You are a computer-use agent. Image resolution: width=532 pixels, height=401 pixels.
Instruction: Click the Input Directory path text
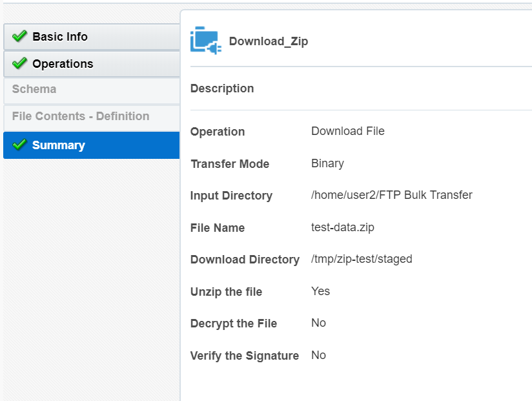pos(391,194)
